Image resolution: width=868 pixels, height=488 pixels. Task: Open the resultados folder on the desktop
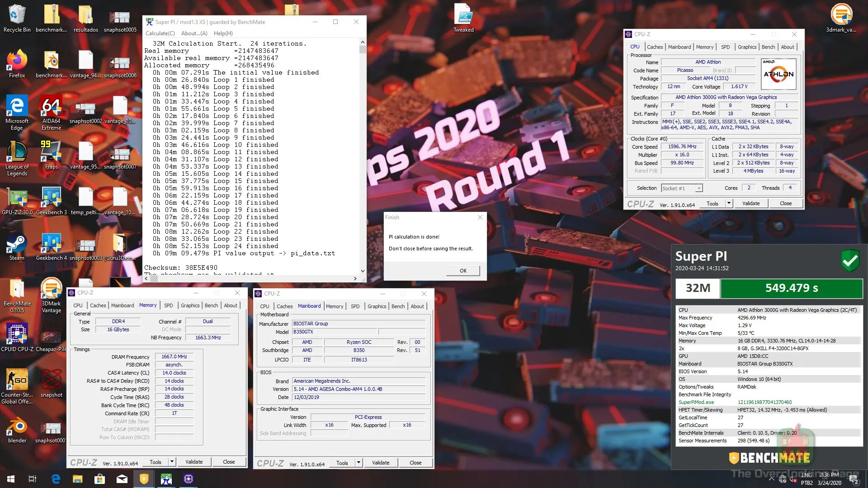[x=85, y=18]
